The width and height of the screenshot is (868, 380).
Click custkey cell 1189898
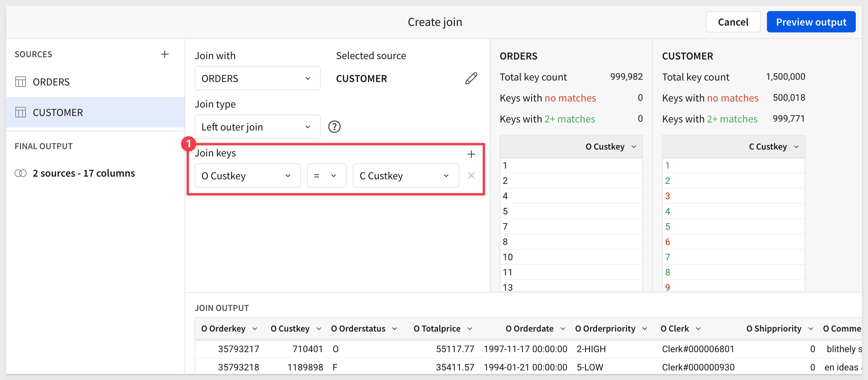[x=305, y=367]
